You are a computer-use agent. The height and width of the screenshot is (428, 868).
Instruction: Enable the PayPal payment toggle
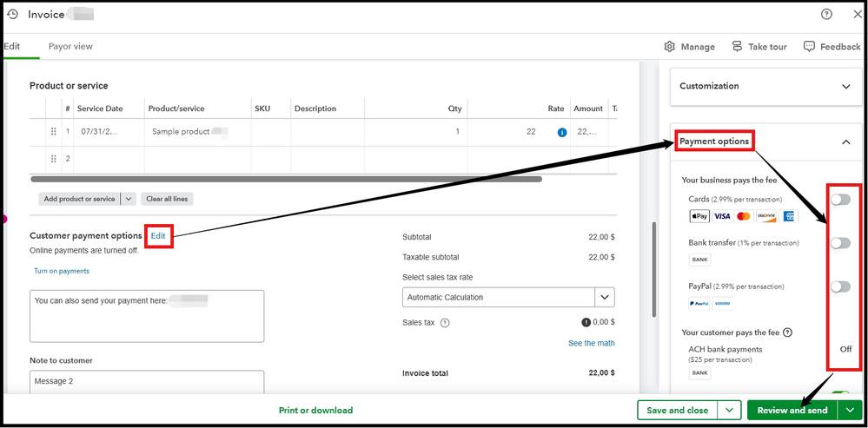tap(840, 286)
